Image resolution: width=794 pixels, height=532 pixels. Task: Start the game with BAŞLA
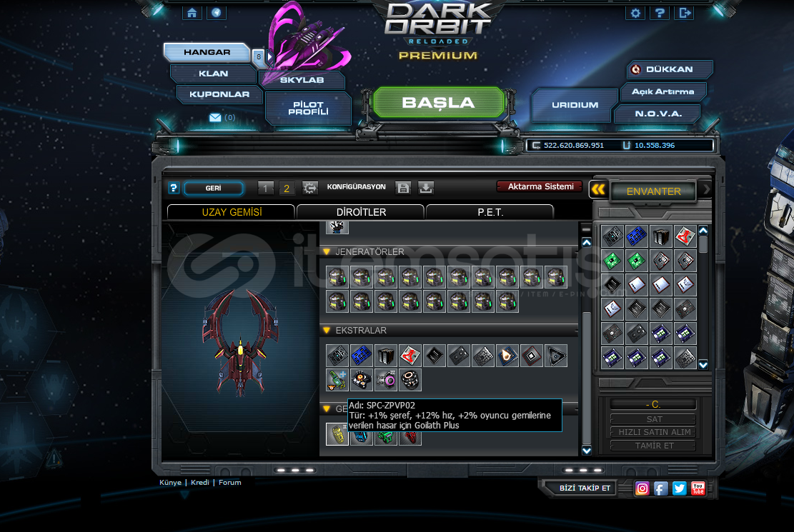[x=439, y=103]
